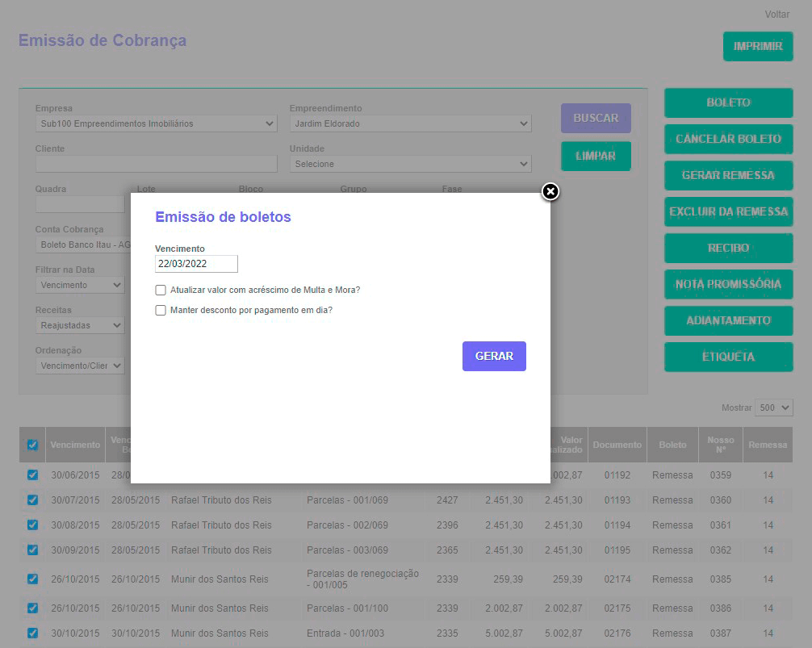Toggle the select-all checkbox in table header
The height and width of the screenshot is (648, 812).
click(32, 445)
